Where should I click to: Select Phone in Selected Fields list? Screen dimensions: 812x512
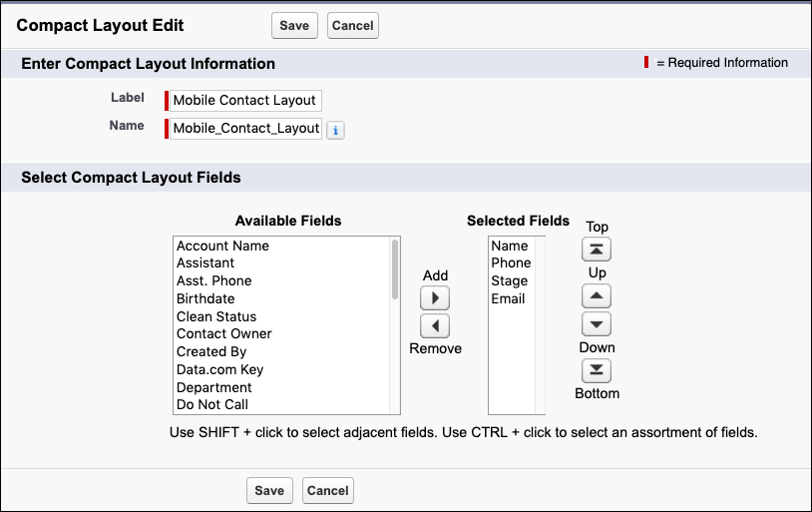512,262
